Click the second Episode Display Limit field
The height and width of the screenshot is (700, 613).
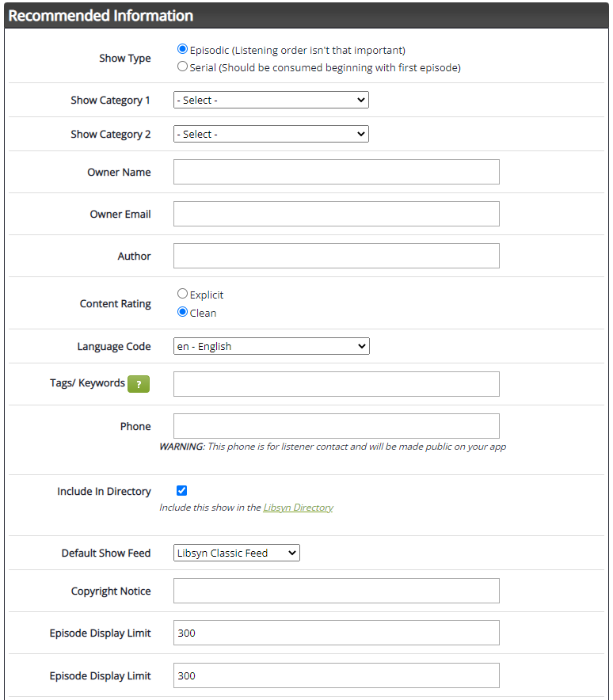pyautogui.click(x=337, y=675)
